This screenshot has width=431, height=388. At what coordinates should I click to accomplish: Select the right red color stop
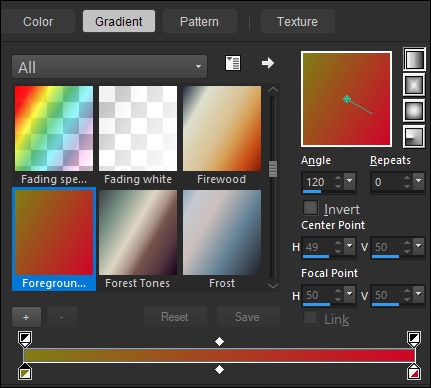414,372
